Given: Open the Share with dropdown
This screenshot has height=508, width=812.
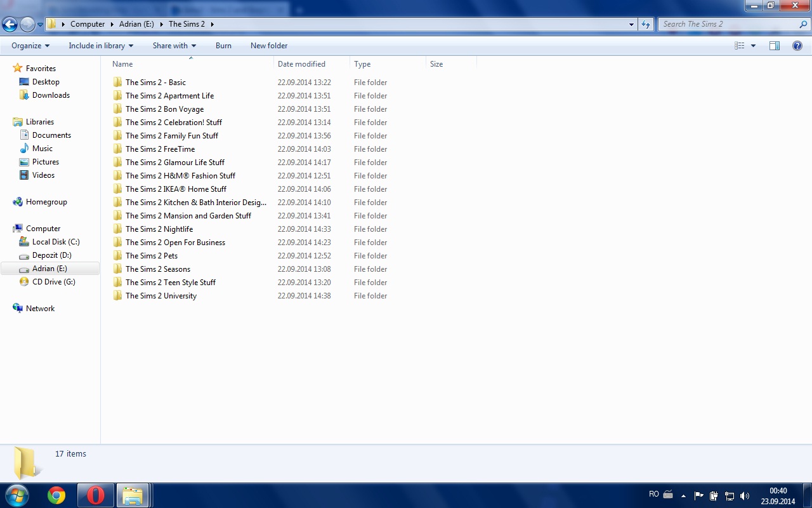Looking at the screenshot, I should (174, 46).
